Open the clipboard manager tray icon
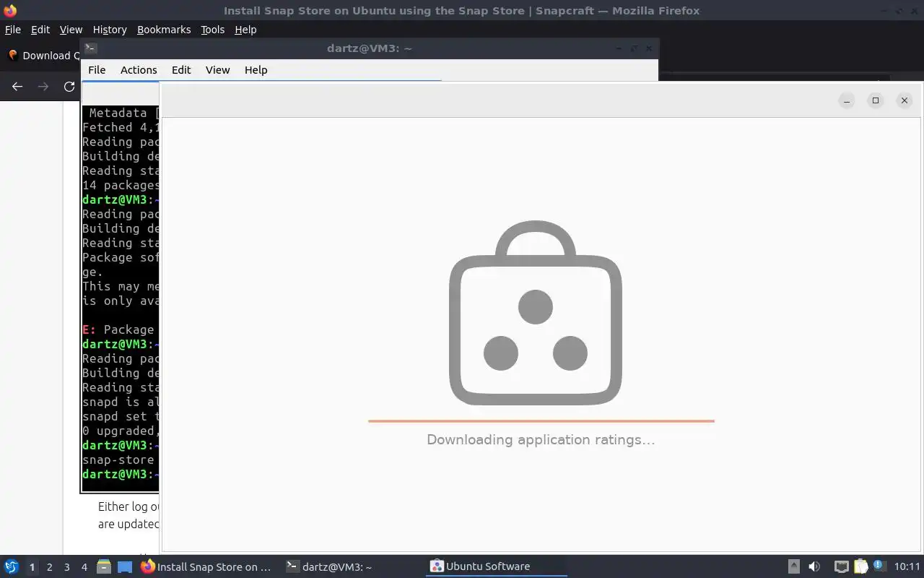Viewport: 924px width, 578px height. [x=860, y=567]
